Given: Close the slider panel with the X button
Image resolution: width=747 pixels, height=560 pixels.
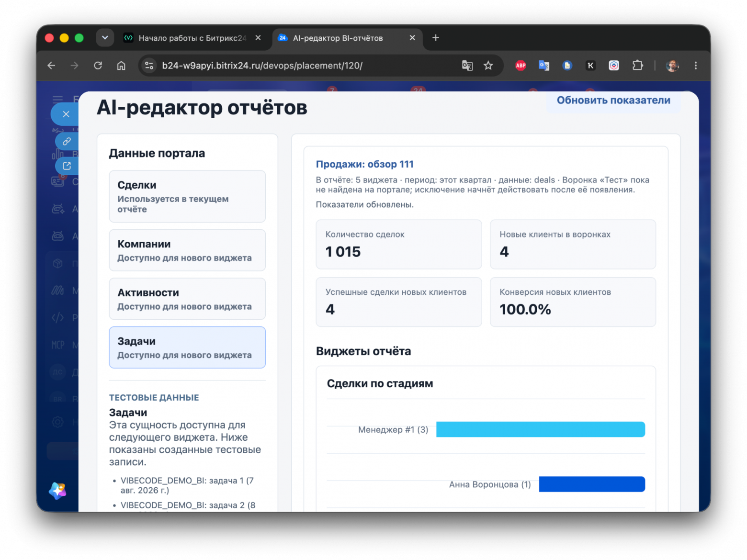Looking at the screenshot, I should coord(66,114).
